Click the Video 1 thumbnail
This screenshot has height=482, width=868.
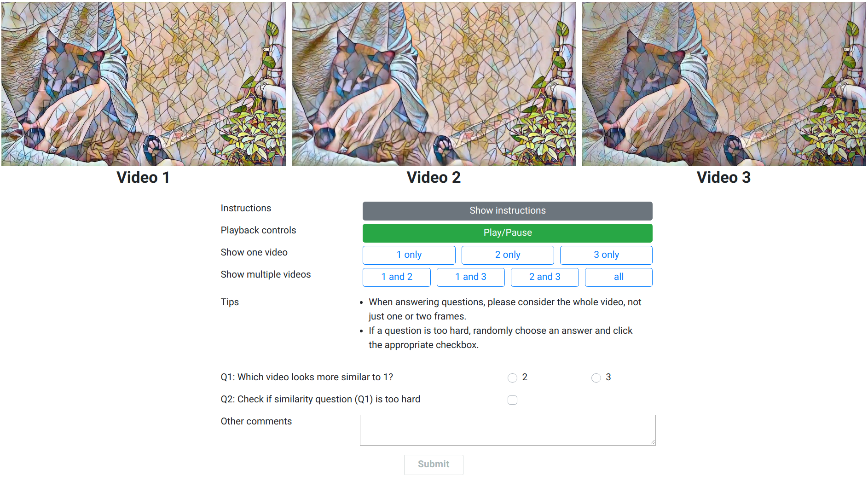(144, 84)
